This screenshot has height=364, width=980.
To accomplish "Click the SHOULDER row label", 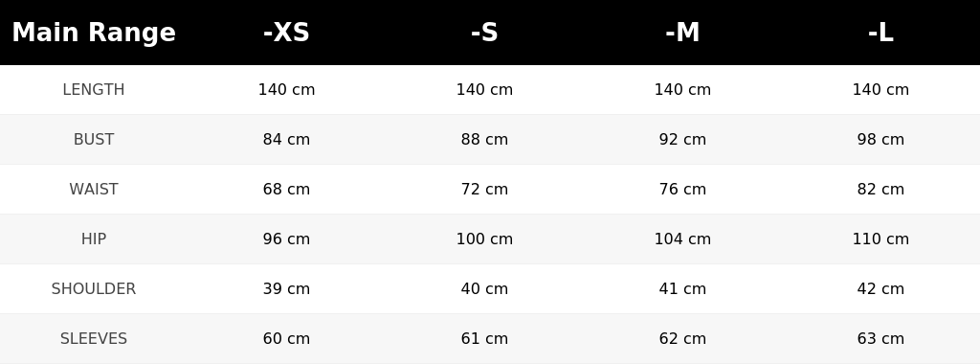I will pos(94,289).
